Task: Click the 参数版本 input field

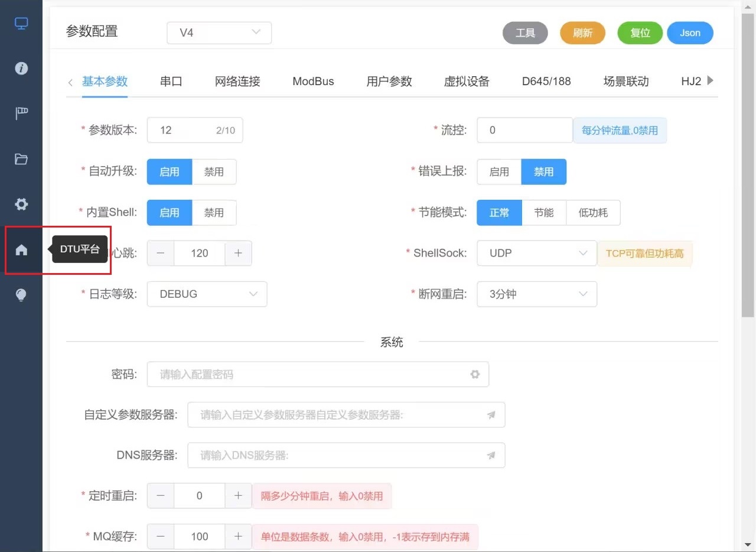Action: click(x=195, y=130)
